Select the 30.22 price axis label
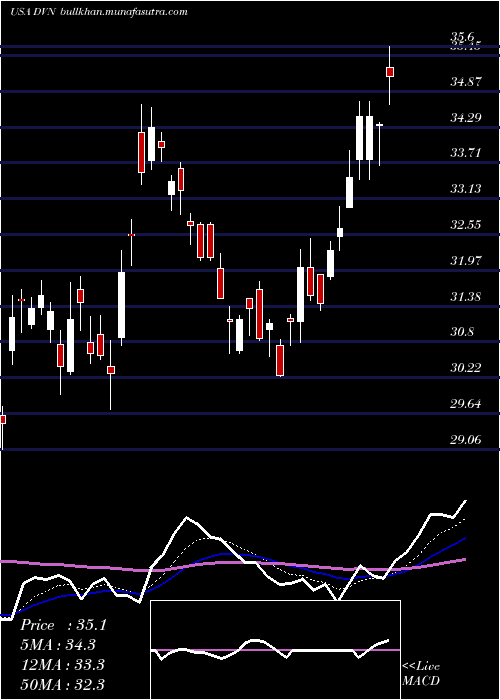The width and height of the screenshot is (500, 700). pyautogui.click(x=466, y=367)
